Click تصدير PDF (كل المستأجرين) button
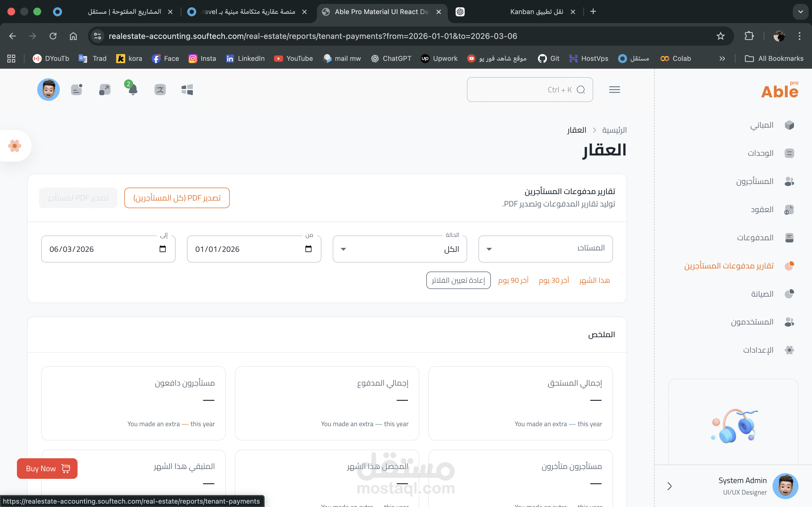Screen dimensions: 812x507 [177, 198]
